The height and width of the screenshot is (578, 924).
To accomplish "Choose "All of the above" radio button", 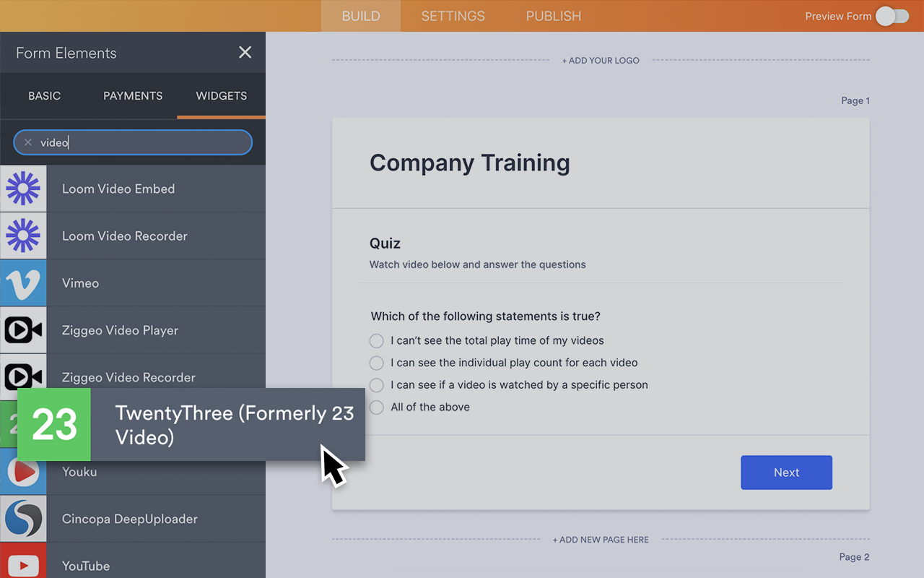I will (376, 407).
